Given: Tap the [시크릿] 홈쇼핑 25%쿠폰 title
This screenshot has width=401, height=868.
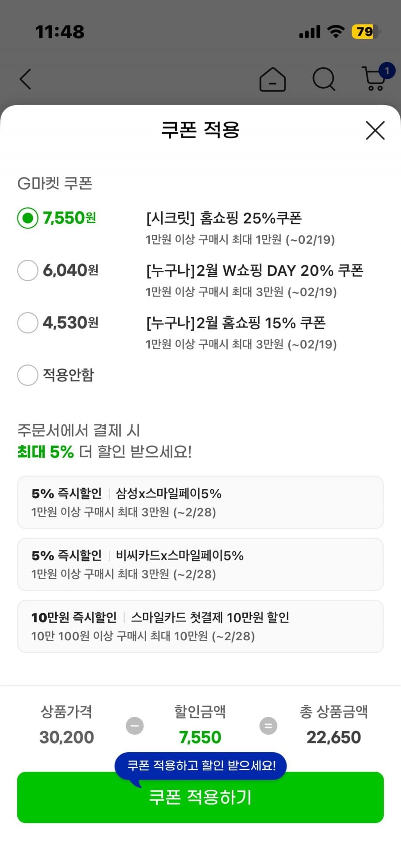Looking at the screenshot, I should [224, 218].
